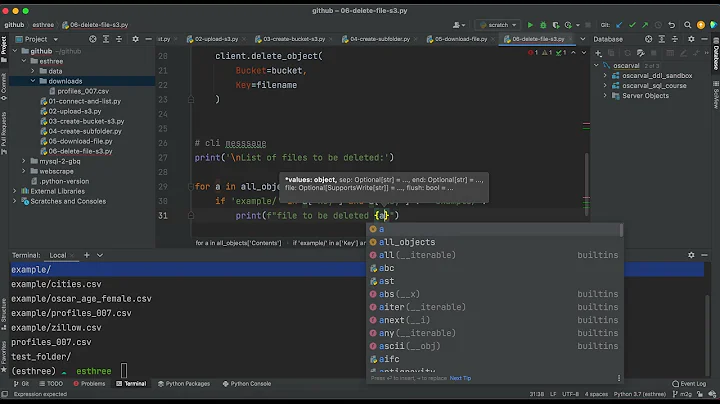Image resolution: width=720 pixels, height=404 pixels.
Task: Click Python 3.7 (esthree) interpreter in status bar
Action: click(640, 394)
